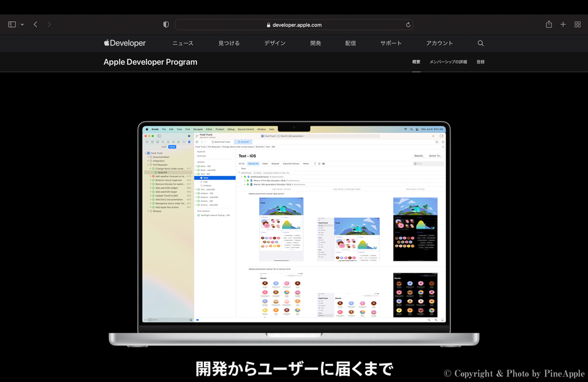Open Xcode's Source Control menu
Image resolution: width=588 pixels, height=382 pixels.
pos(246,129)
